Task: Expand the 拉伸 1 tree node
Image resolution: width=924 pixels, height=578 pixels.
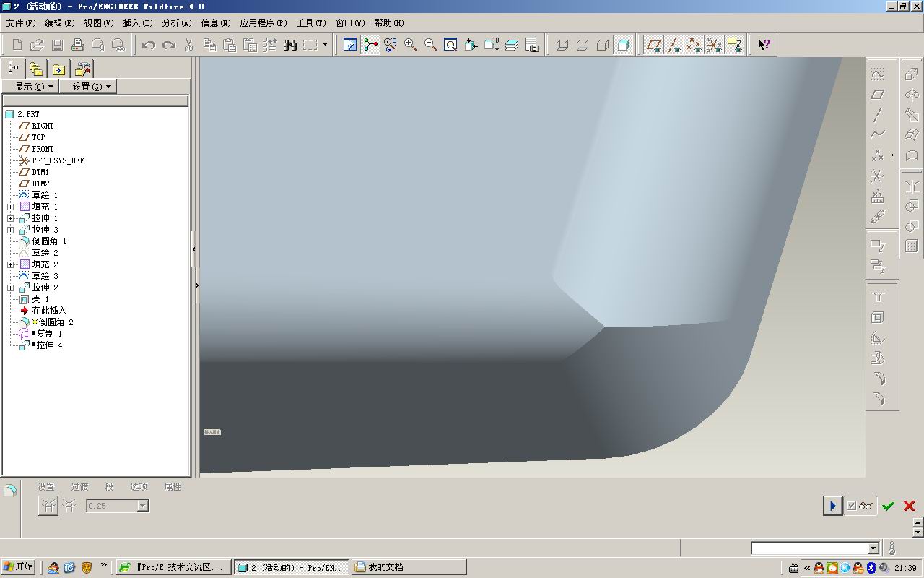Action: click(10, 218)
